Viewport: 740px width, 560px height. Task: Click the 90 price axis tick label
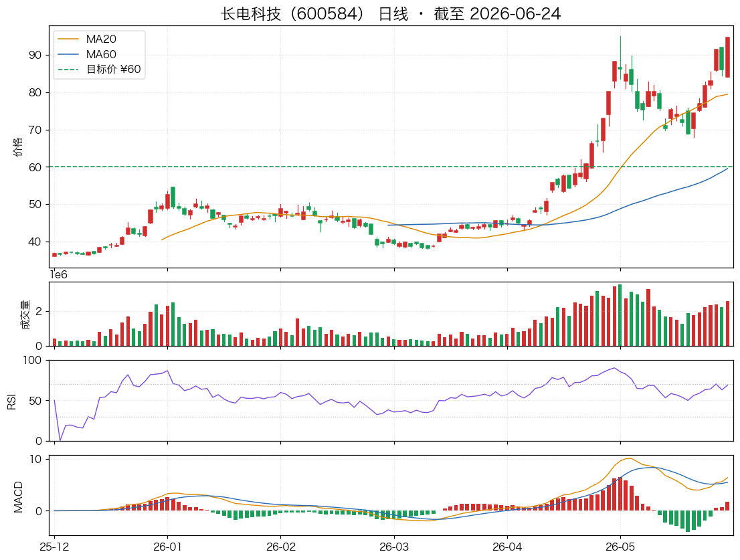pyautogui.click(x=35, y=56)
